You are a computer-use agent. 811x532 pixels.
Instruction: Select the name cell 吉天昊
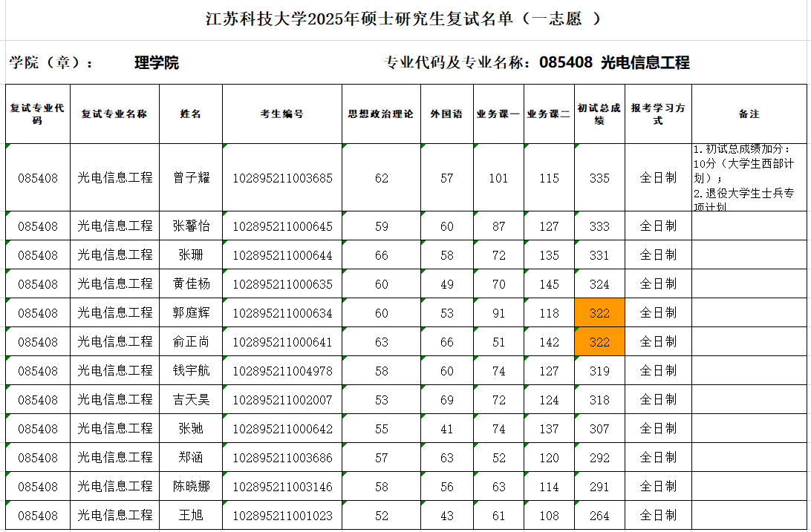click(x=191, y=400)
